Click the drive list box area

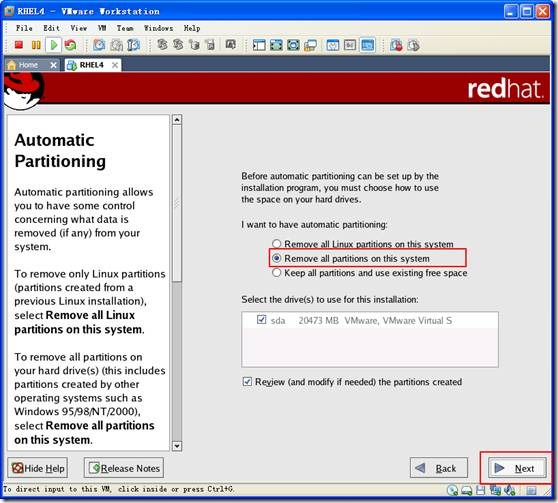click(x=370, y=340)
